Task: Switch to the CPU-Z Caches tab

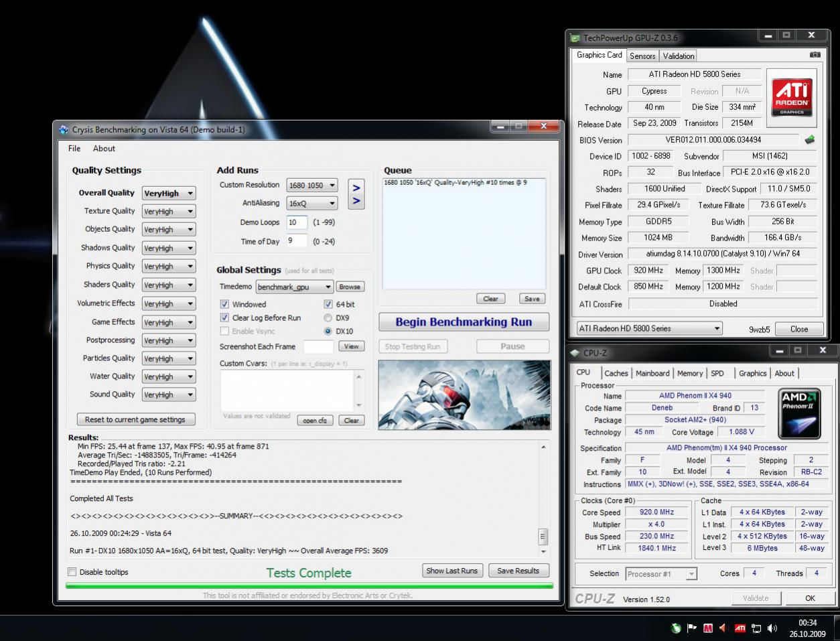Action: point(616,374)
